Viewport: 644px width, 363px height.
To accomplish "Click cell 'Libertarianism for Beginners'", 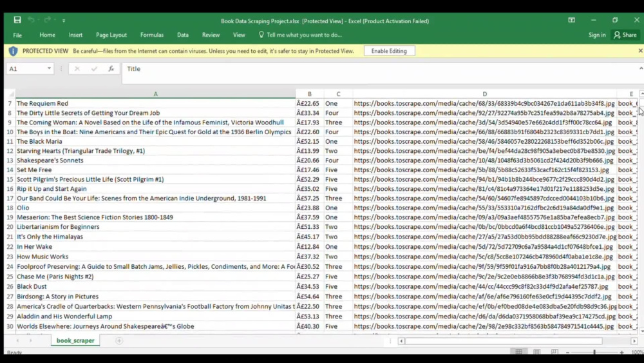I will pyautogui.click(x=156, y=226).
